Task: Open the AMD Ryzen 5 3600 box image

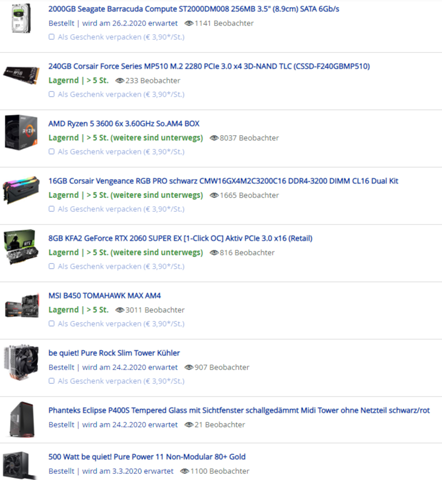Action: click(21, 132)
